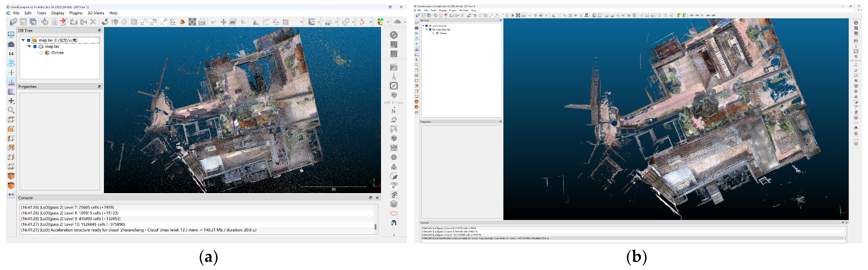Click the CC label connected components icon in (a)
Viewport: 868px width, 270px height.
tap(173, 22)
